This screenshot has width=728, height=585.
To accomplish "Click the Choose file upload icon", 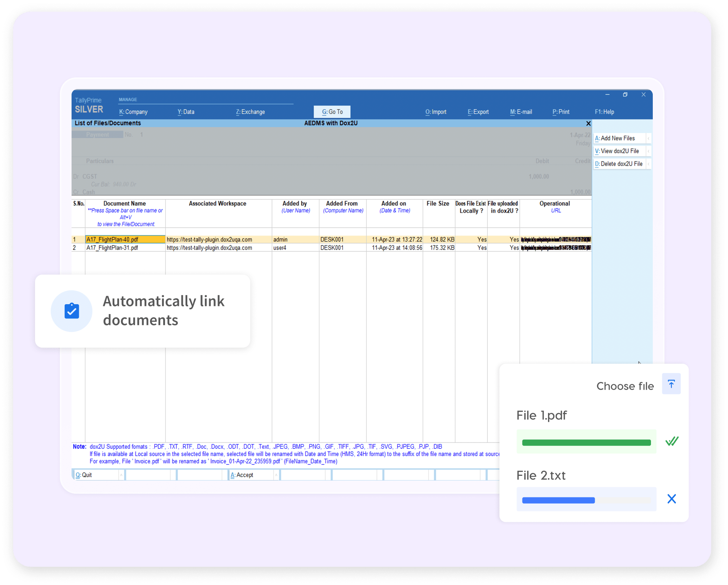I will (671, 384).
